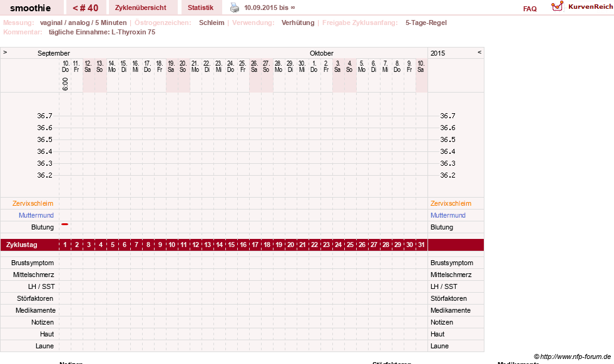614x364 pixels.
Task: Select cycle day 31 in Zyklustag bar
Action: pyautogui.click(x=421, y=245)
